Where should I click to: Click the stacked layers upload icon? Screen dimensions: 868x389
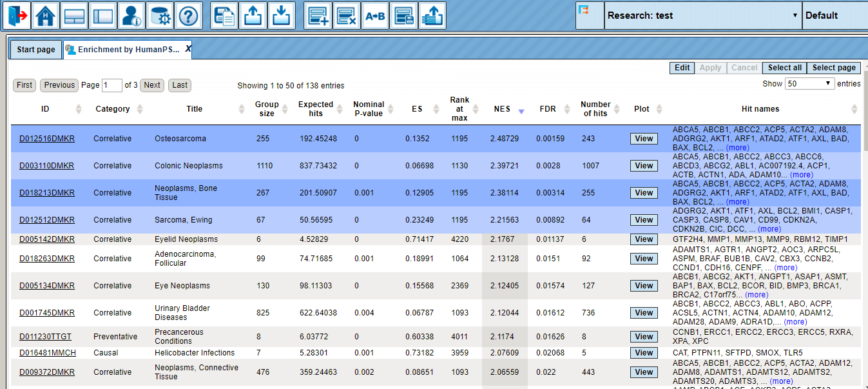[x=432, y=15]
